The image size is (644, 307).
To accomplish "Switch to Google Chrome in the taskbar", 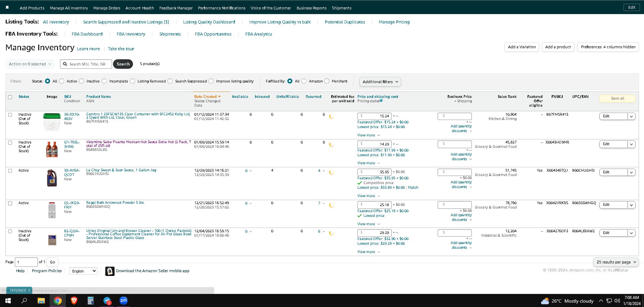I will [58, 301].
